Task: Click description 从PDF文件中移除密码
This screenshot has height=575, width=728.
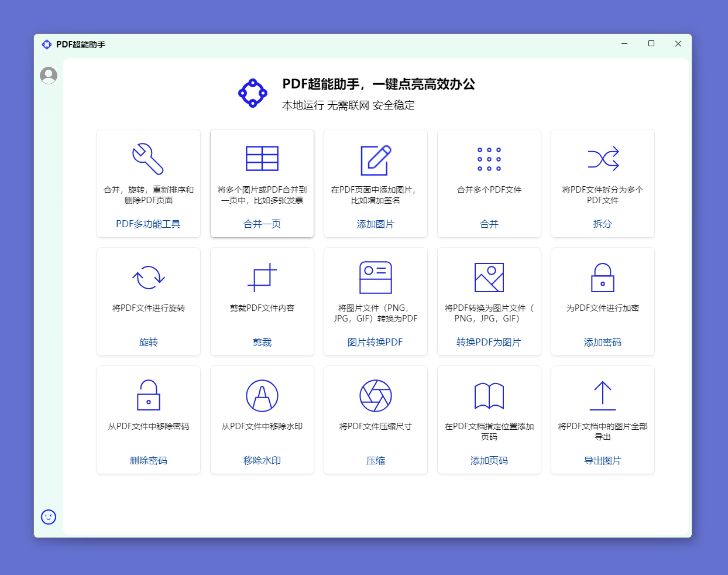Action: (x=149, y=426)
